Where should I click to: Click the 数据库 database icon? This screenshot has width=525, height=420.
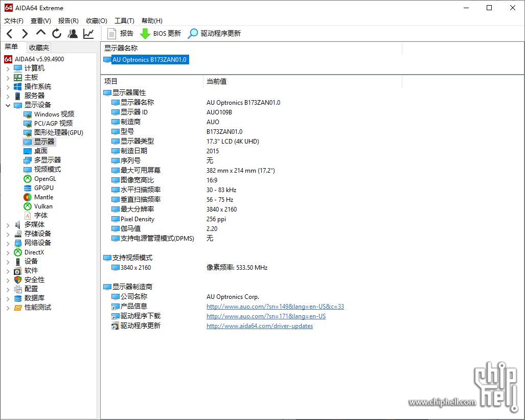coord(18,298)
